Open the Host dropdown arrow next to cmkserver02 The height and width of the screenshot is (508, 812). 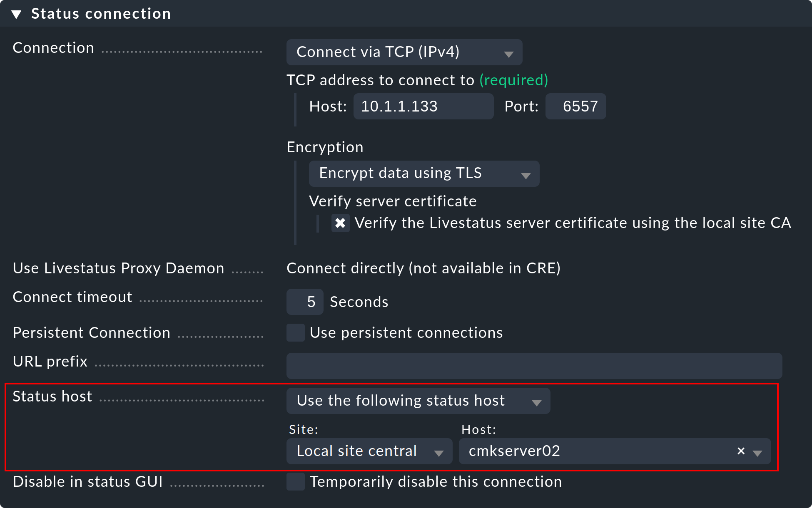click(x=758, y=452)
